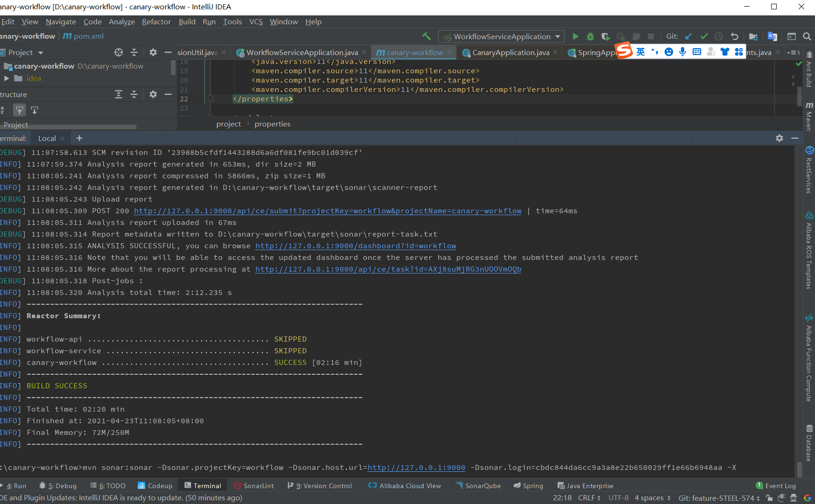Open the ce/submit POST URL link
815x504 pixels.
pos(328,211)
